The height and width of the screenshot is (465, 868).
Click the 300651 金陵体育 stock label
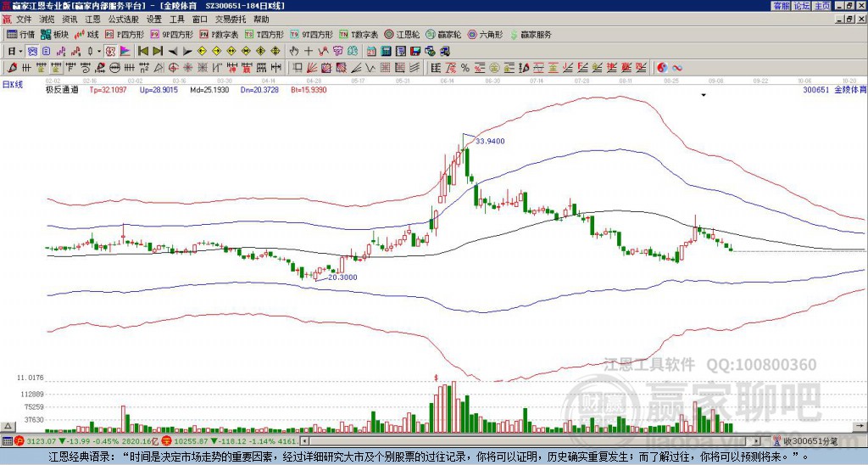coord(835,89)
